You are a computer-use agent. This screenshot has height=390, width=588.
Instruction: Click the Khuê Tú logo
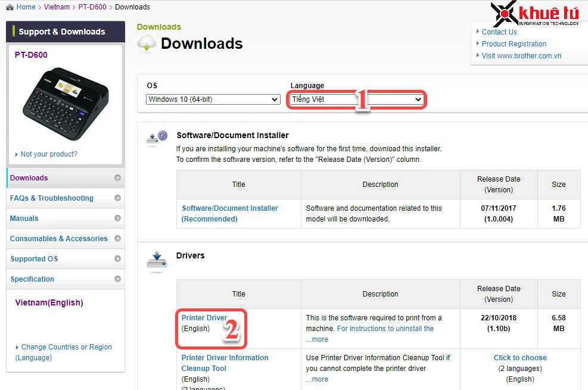pyautogui.click(x=535, y=14)
